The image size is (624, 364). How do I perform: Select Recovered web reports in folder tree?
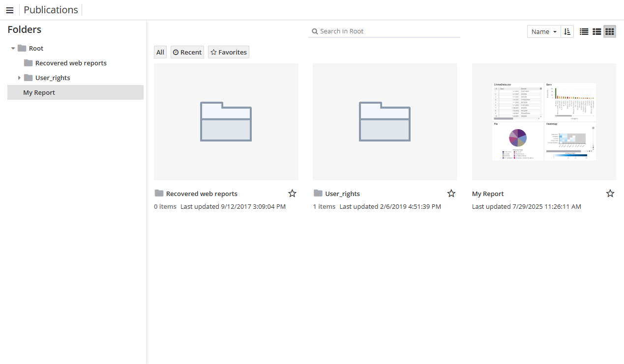coord(71,63)
